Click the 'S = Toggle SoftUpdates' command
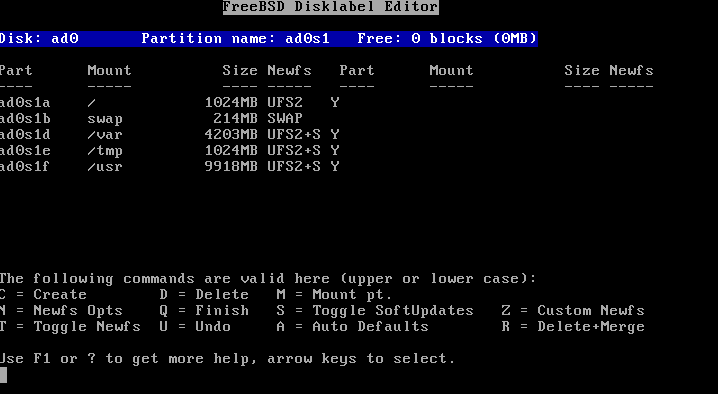718x394 pixels. (x=375, y=311)
